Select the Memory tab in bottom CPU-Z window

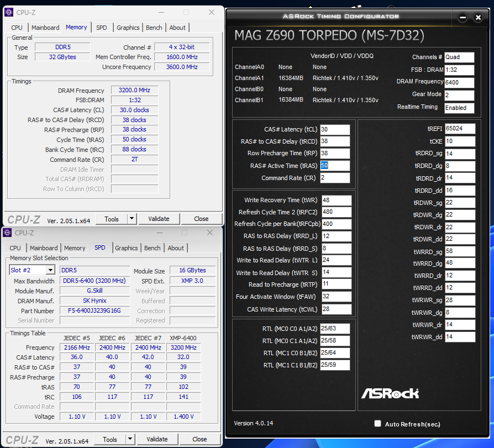[x=75, y=248]
